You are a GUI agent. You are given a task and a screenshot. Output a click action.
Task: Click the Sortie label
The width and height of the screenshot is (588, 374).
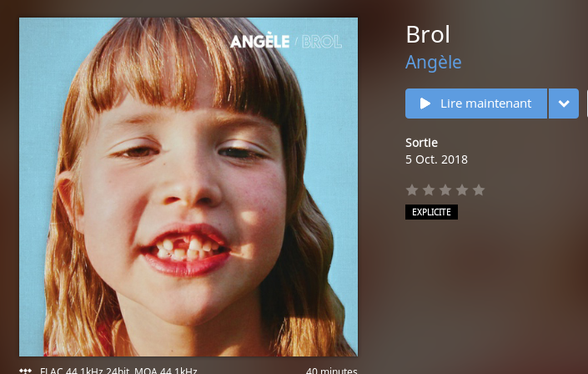point(421,143)
